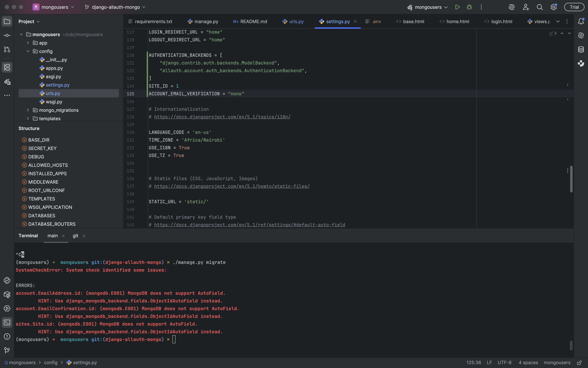Open the Problems tool window icon
The image size is (588, 368).
click(7, 336)
